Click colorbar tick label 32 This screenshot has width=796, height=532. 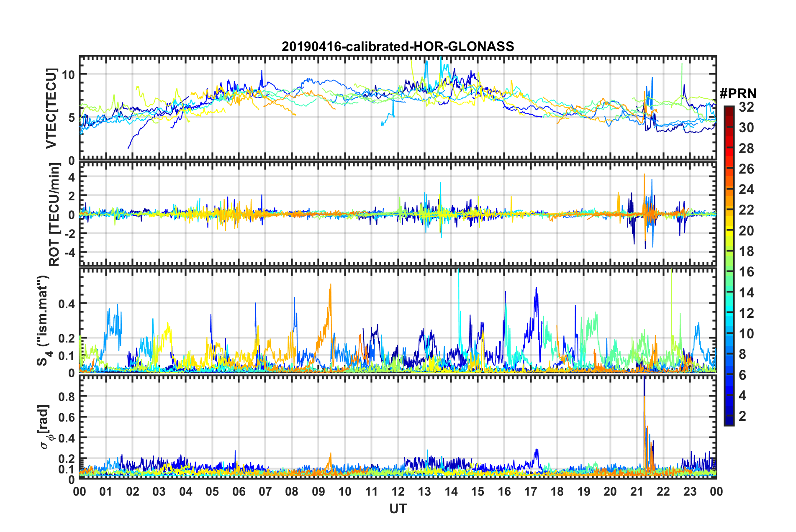pyautogui.click(x=746, y=107)
